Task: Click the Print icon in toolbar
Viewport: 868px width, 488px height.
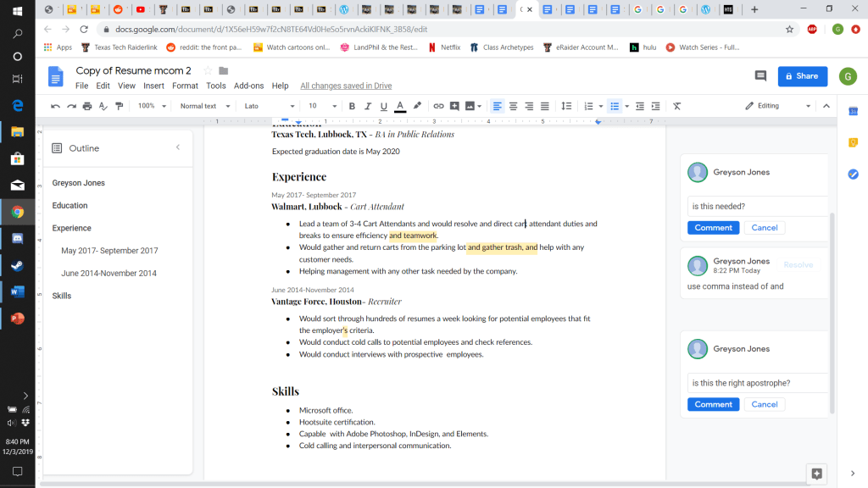Action: coord(87,106)
